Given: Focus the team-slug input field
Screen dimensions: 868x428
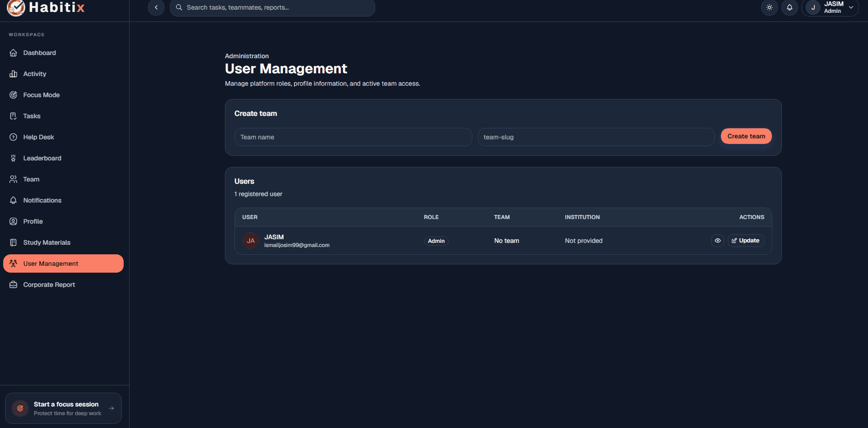Looking at the screenshot, I should (x=596, y=137).
